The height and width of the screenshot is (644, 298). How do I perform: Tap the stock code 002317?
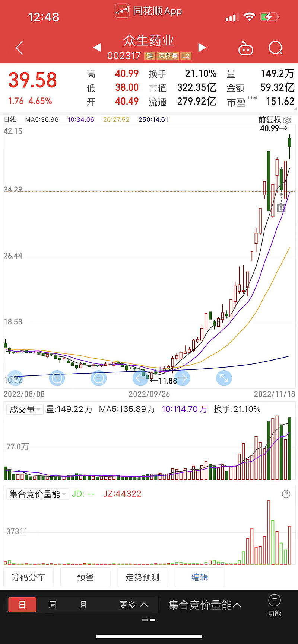pos(124,56)
